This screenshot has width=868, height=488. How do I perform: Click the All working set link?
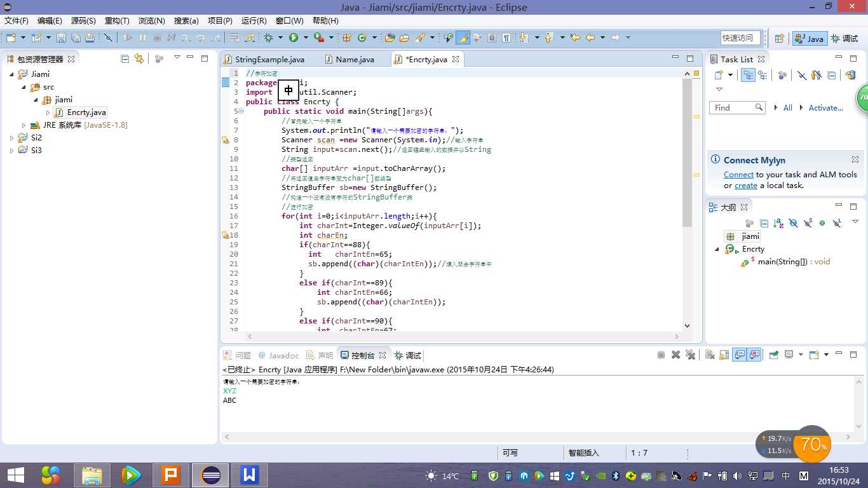pos(787,108)
